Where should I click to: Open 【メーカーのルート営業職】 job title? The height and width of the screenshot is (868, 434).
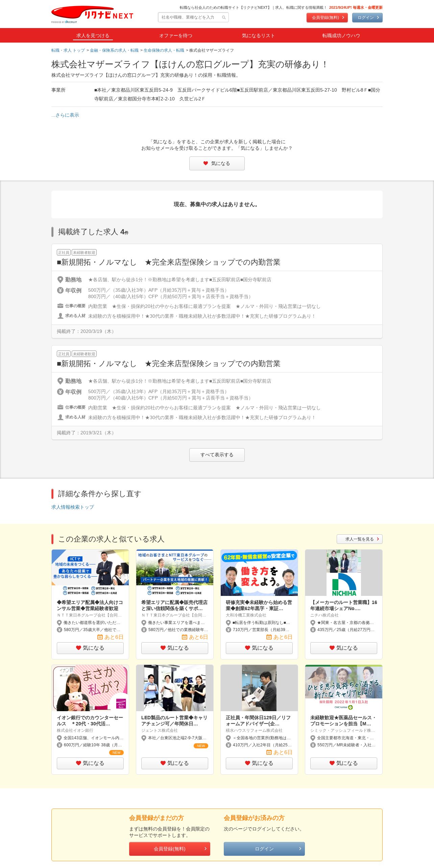343,605
